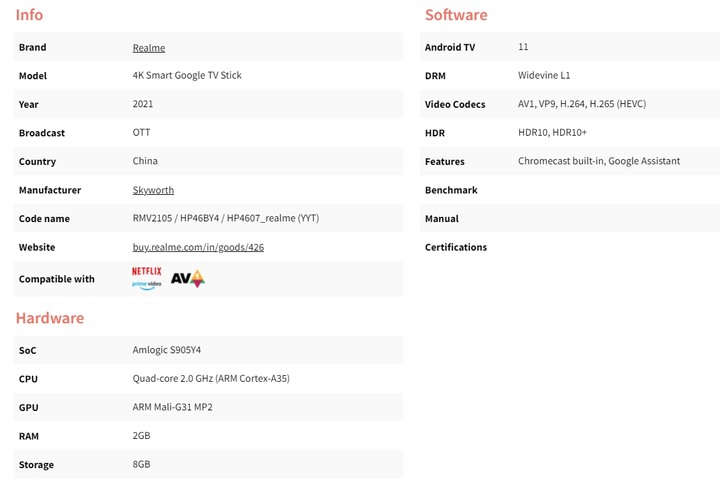Select the RAM value 2GB

[141, 435]
